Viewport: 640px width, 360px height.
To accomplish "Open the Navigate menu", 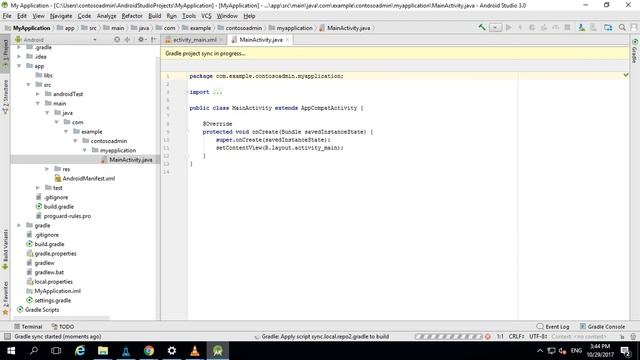I will click(x=61, y=16).
